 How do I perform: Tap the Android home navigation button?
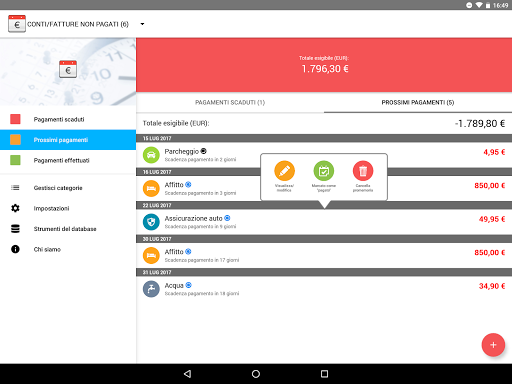[x=256, y=374]
